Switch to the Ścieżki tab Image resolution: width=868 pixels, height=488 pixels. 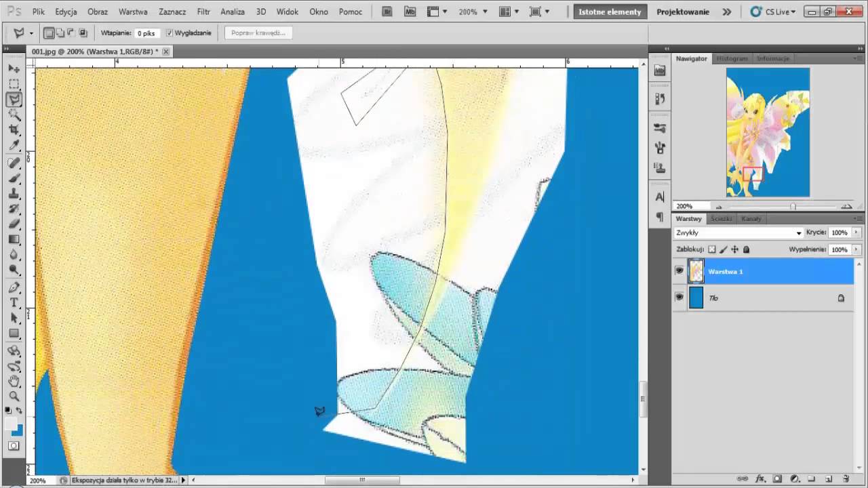tap(722, 219)
